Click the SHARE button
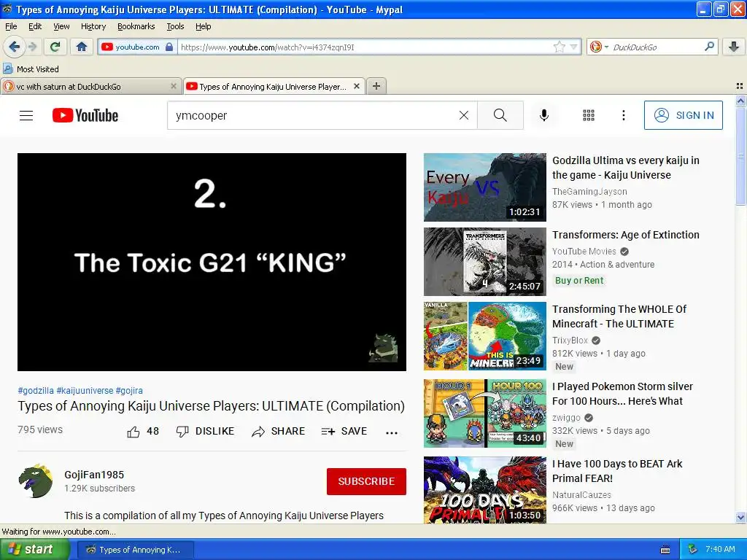 tap(279, 432)
